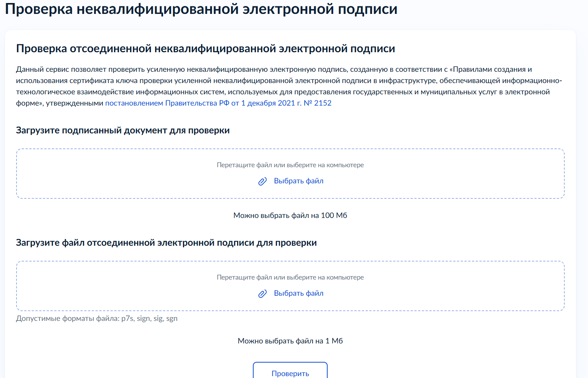Click paperclip icon in signed document upload area
The width and height of the screenshot is (588, 378).
pos(262,181)
